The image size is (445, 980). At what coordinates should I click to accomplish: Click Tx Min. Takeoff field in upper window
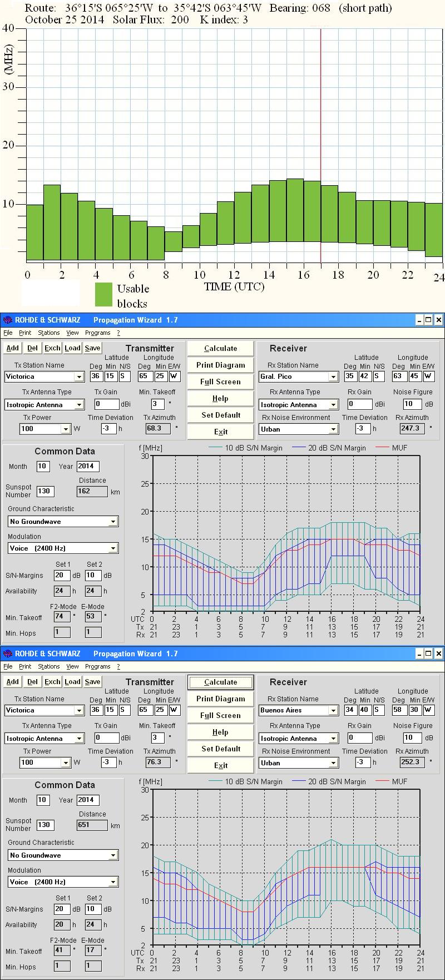tap(157, 404)
